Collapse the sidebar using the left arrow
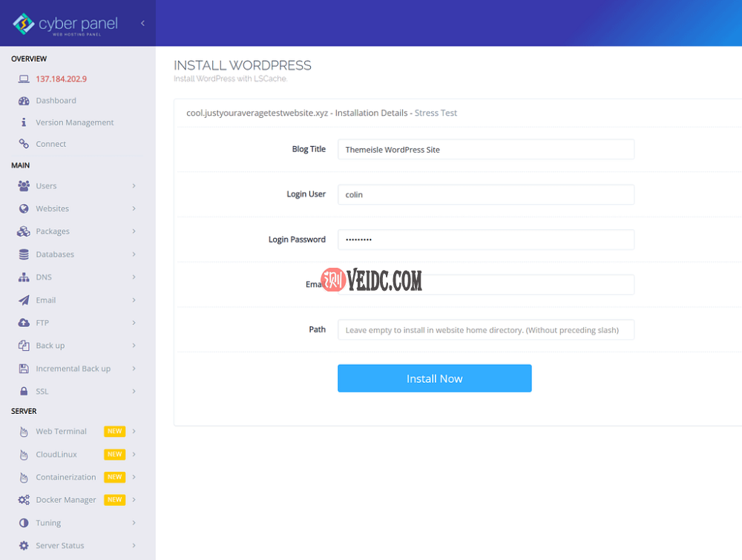The width and height of the screenshot is (742, 560). pyautogui.click(x=142, y=22)
